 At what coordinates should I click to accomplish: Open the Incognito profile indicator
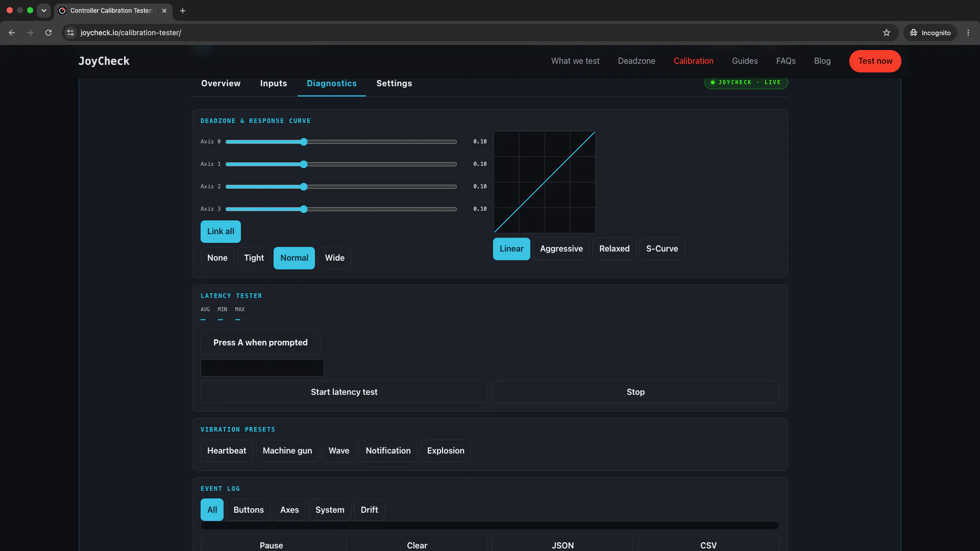click(930, 33)
